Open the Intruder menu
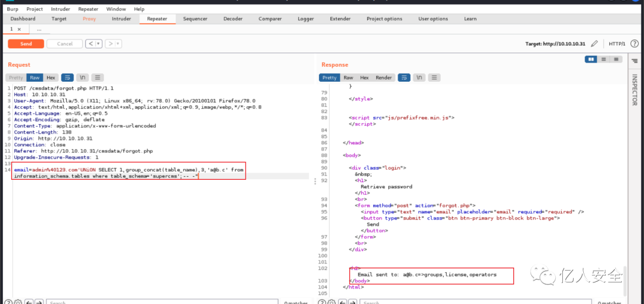Screen dimensions: 644x304 click(60, 9)
